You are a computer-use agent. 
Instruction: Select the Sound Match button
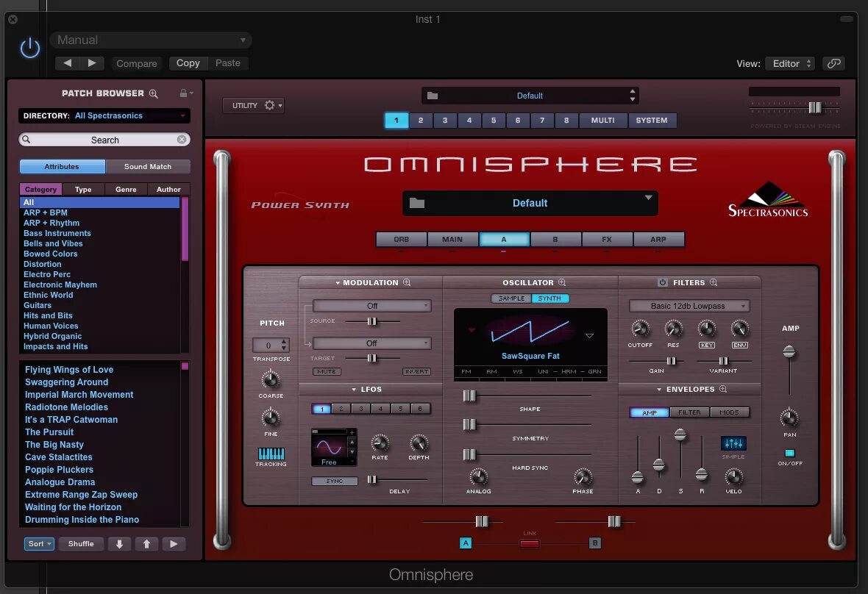[148, 166]
